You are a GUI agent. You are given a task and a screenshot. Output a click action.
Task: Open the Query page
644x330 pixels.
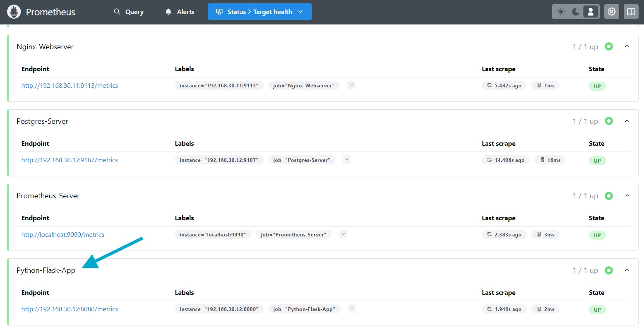click(129, 12)
